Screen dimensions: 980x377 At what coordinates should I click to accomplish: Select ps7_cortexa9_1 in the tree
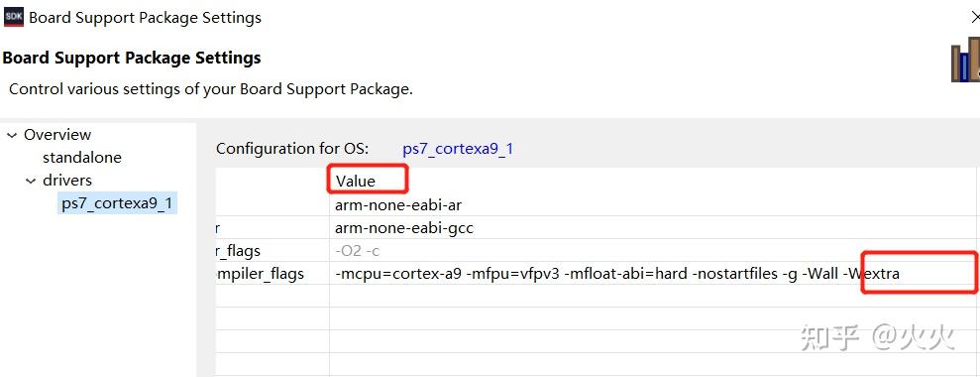(x=117, y=203)
